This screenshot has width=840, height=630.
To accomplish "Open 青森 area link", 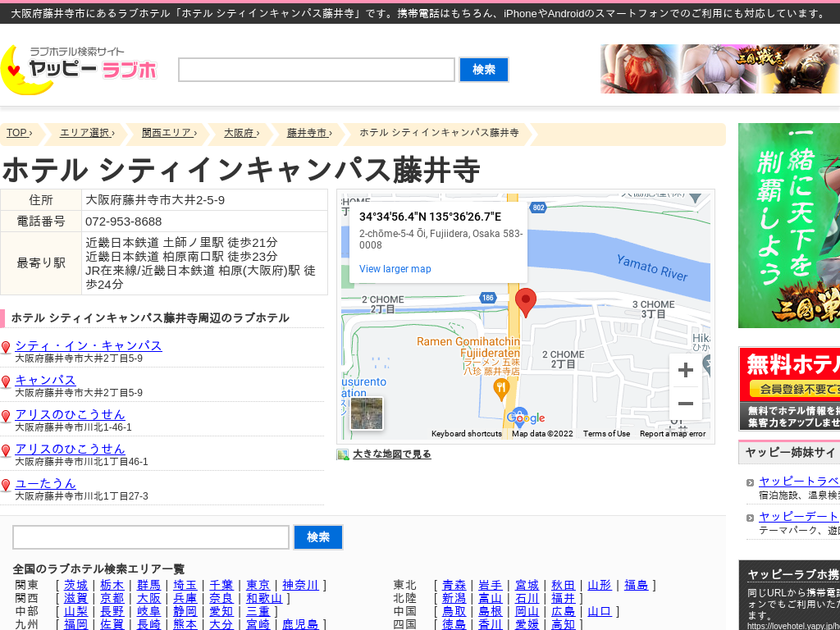I will pos(454,585).
